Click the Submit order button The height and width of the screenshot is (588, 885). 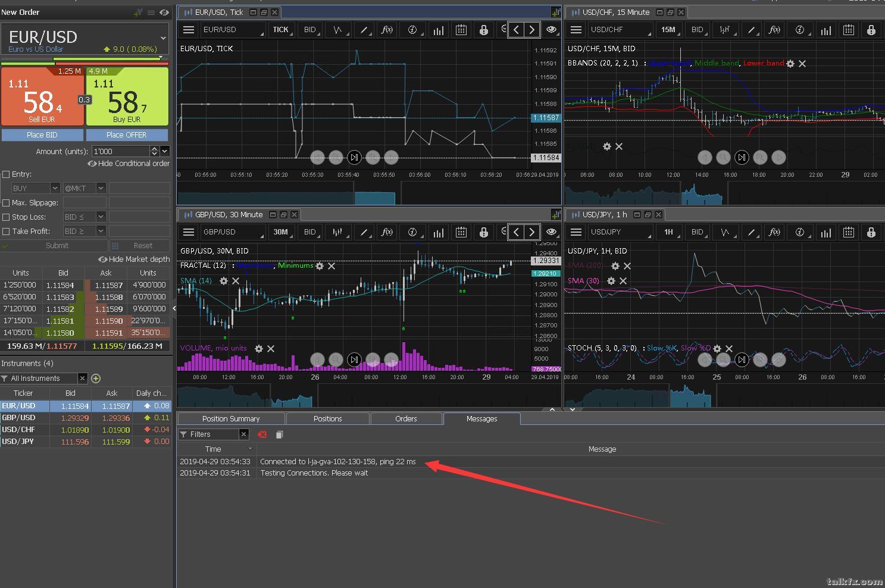coord(55,246)
